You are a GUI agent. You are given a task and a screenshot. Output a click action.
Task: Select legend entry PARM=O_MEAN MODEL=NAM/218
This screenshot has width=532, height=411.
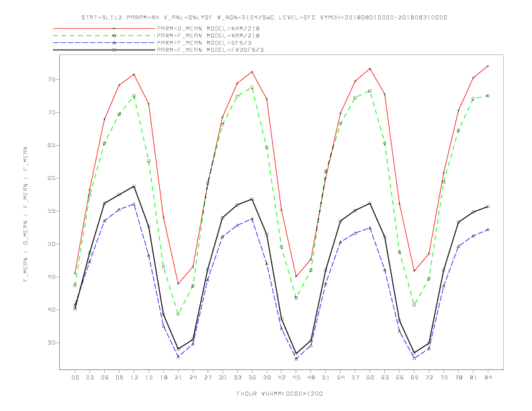point(208,28)
